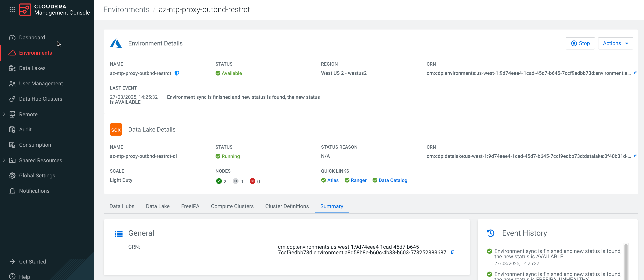Switch to the Compute Clusters tab

(x=232, y=206)
